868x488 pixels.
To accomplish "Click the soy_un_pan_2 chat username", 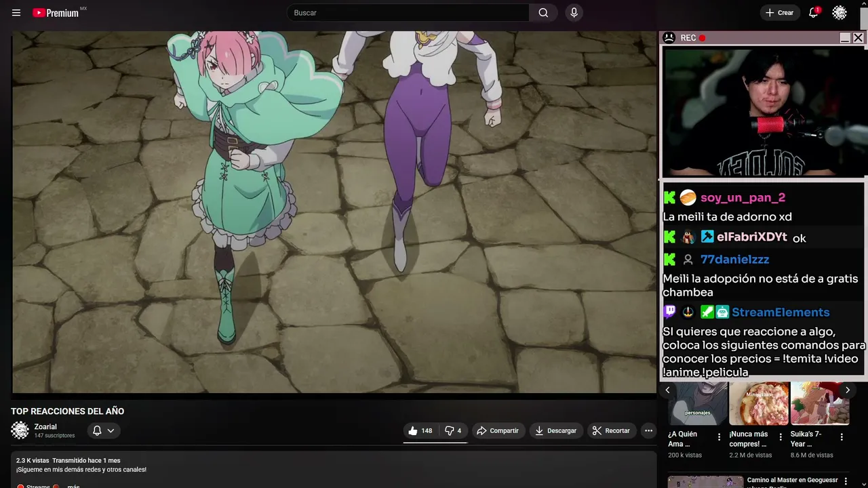I will [x=743, y=198].
